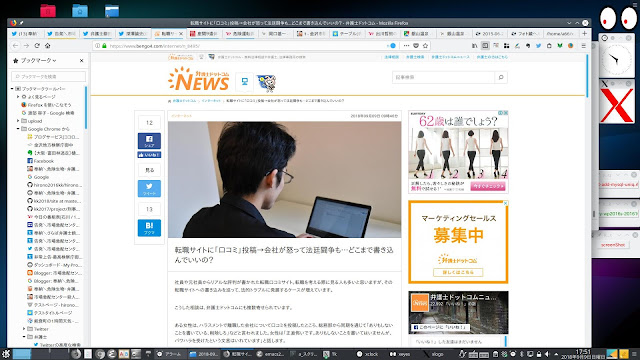640x360 pixels.
Task: Open the '62歳は誰でしょう?' advertisement
Action: click(x=458, y=151)
